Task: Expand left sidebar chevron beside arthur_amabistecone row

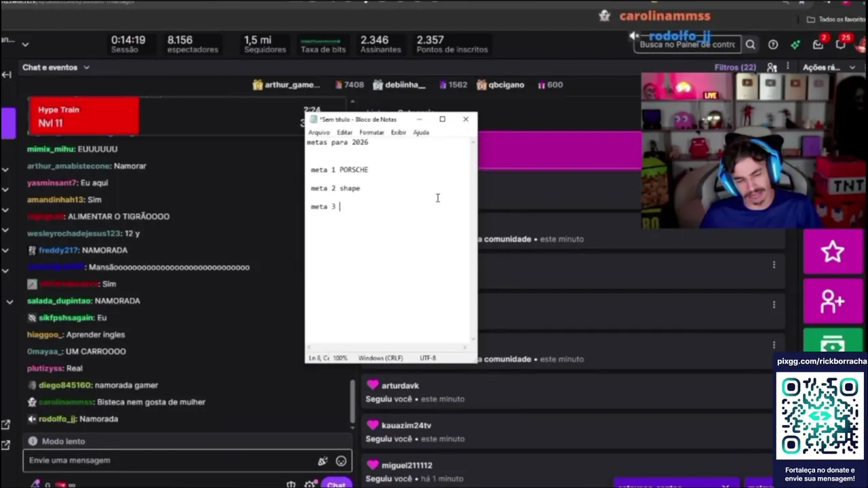Action: coord(5,169)
